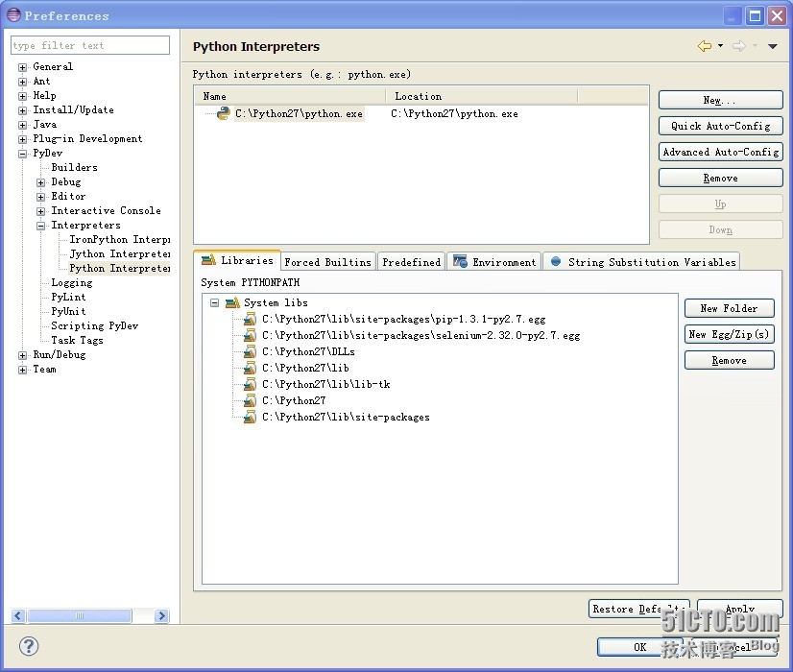Select Logging in the tree
Viewport: 793px width, 672px height.
pyautogui.click(x=72, y=282)
